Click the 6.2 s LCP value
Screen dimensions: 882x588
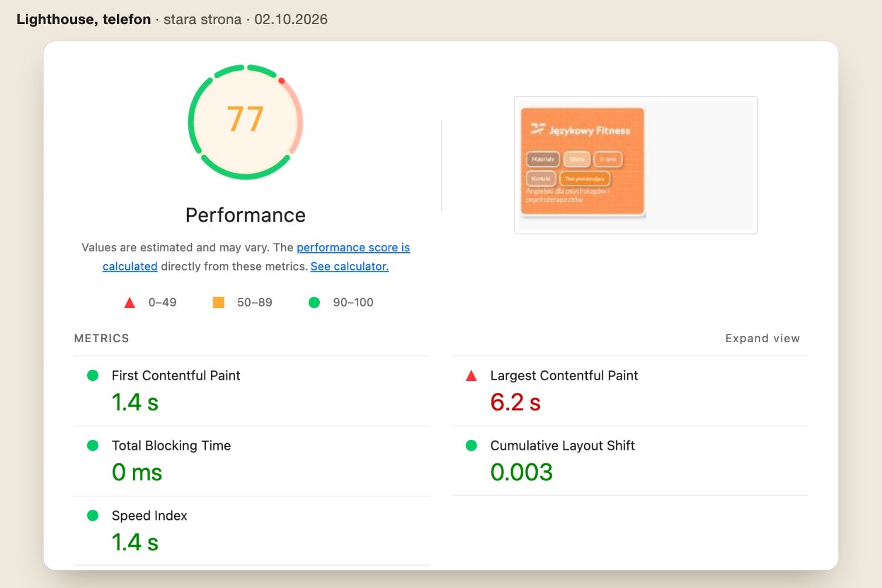click(515, 403)
